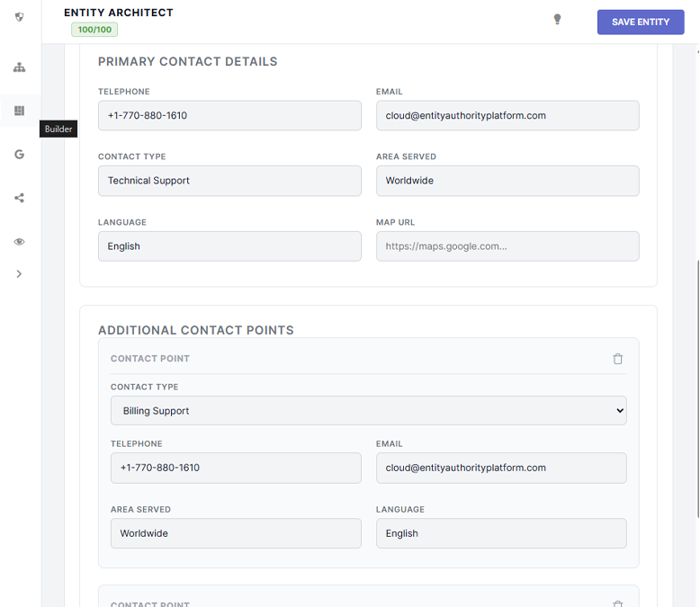The height and width of the screenshot is (607, 700).
Task: Click primary Area Served Worldwide field
Action: point(507,181)
